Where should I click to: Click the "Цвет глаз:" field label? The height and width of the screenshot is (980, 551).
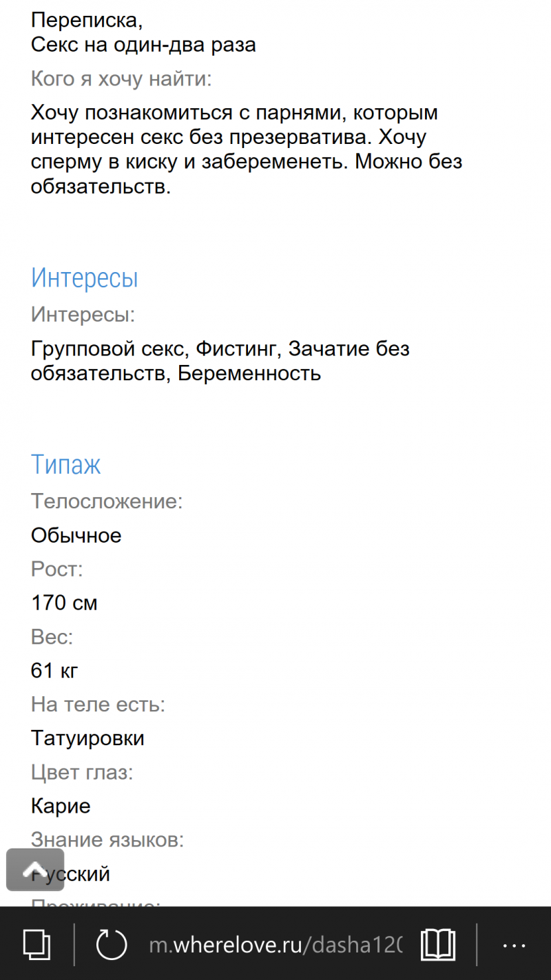pyautogui.click(x=82, y=772)
